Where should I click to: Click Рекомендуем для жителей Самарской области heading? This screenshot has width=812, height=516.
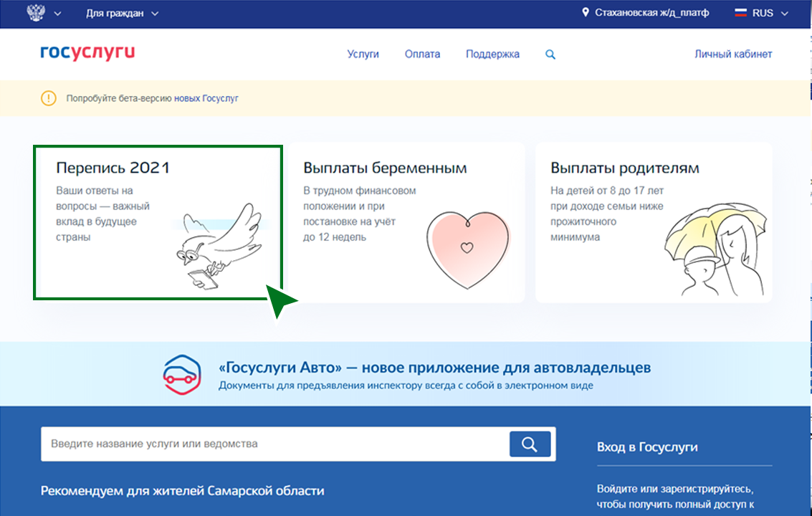[182, 491]
